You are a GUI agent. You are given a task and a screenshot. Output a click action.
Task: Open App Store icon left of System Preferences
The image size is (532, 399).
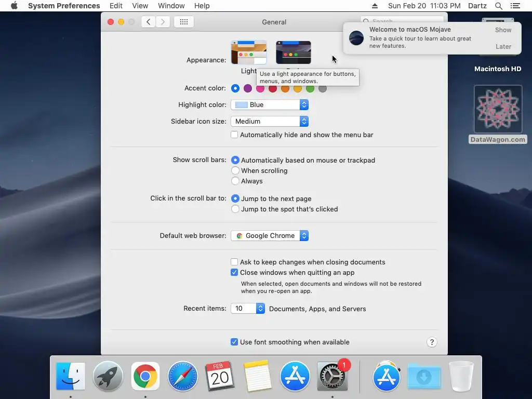295,376
